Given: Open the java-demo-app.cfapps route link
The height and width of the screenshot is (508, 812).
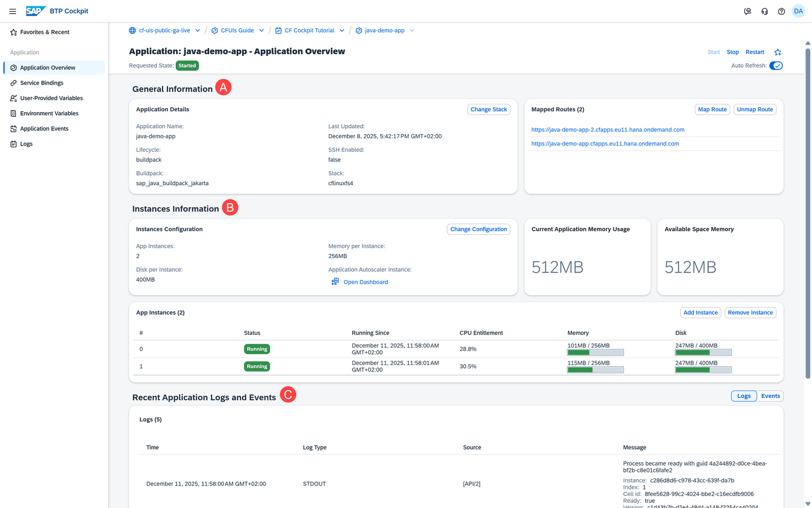Looking at the screenshot, I should tap(605, 144).
